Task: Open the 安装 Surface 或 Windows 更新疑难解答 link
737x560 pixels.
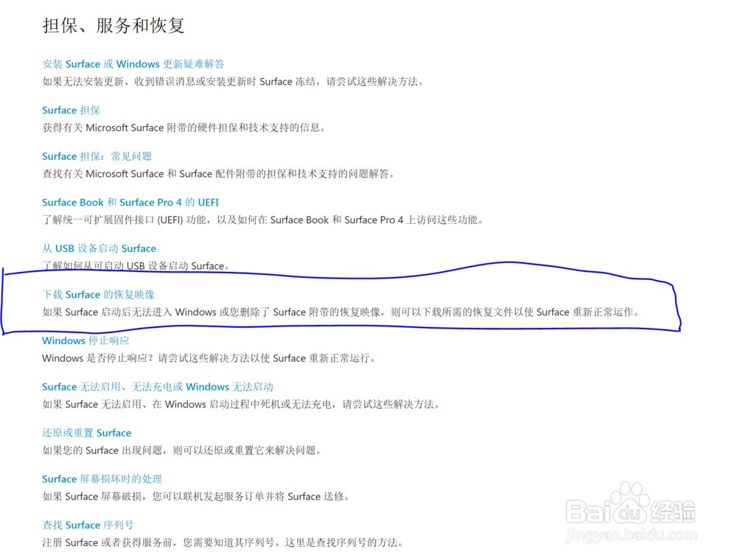Action: [x=133, y=64]
